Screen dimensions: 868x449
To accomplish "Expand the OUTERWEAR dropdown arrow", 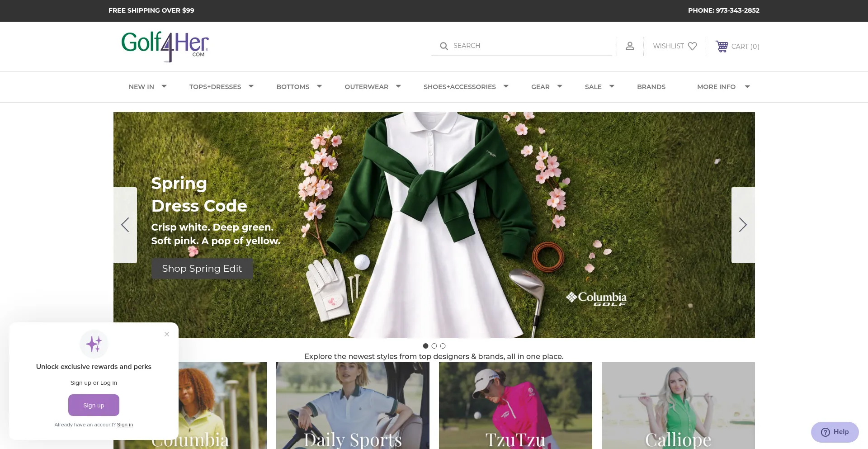I will click(x=398, y=86).
